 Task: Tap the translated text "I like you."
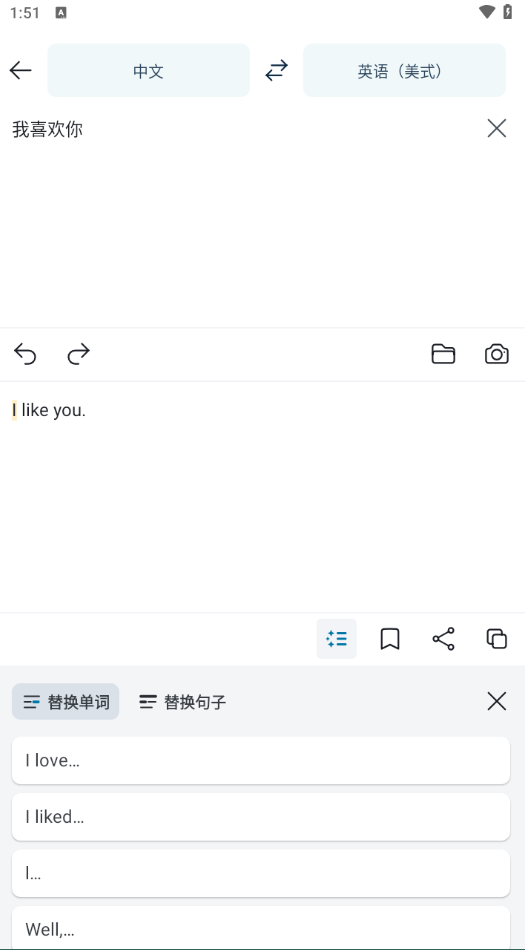coord(49,410)
